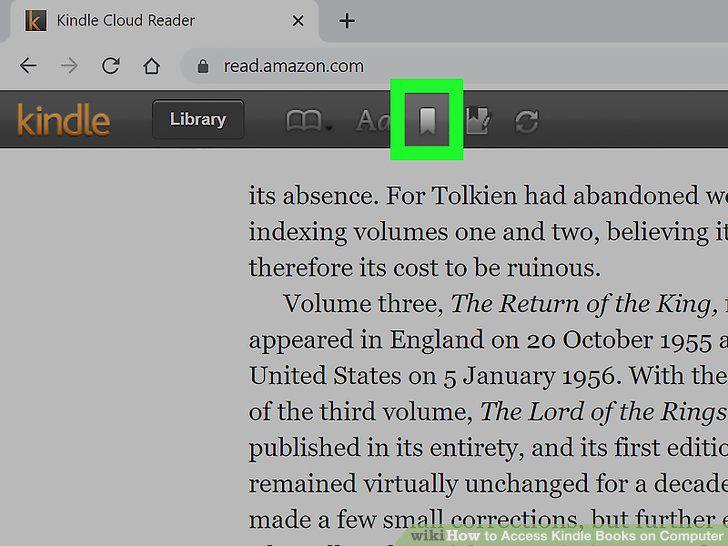This screenshot has height=546, width=728.
Task: Close the Kindle Cloud Reader tab
Action: coord(298,21)
